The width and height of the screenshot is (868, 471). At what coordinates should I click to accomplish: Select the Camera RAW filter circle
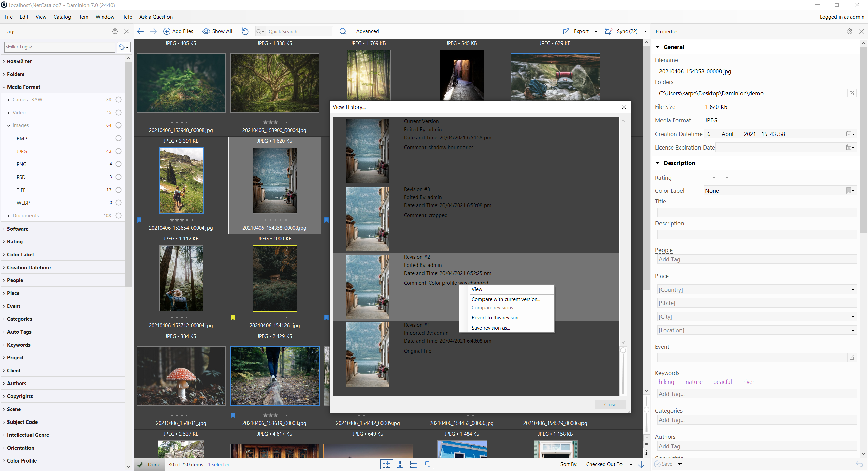118,99
